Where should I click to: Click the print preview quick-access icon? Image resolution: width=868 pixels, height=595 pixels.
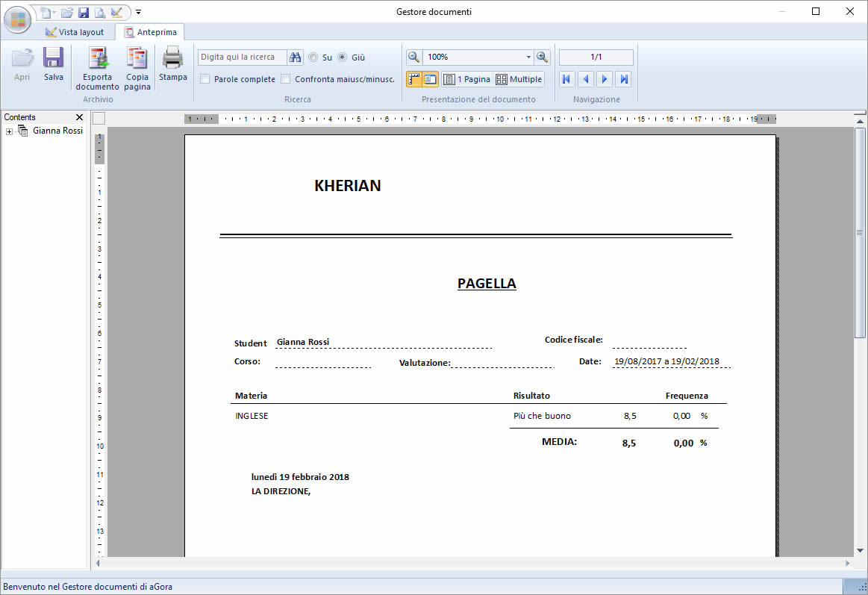[x=100, y=12]
